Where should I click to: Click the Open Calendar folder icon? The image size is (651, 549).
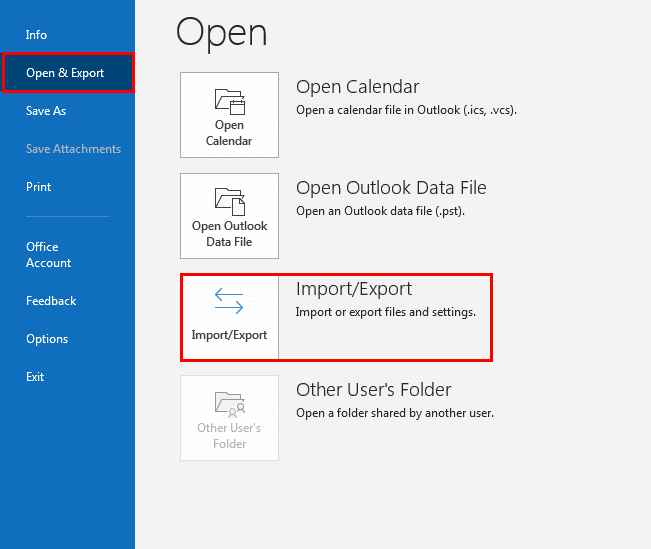click(230, 102)
